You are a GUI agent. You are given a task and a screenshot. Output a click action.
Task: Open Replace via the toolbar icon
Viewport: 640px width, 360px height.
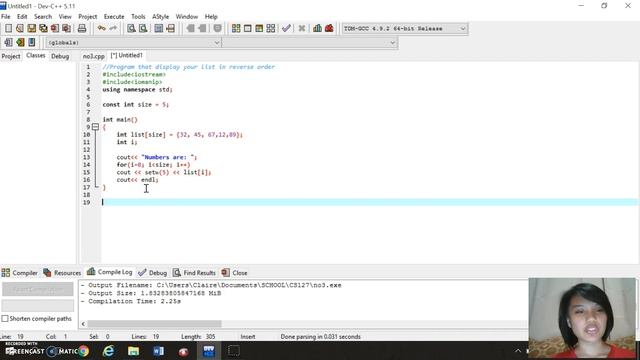pos(143,28)
